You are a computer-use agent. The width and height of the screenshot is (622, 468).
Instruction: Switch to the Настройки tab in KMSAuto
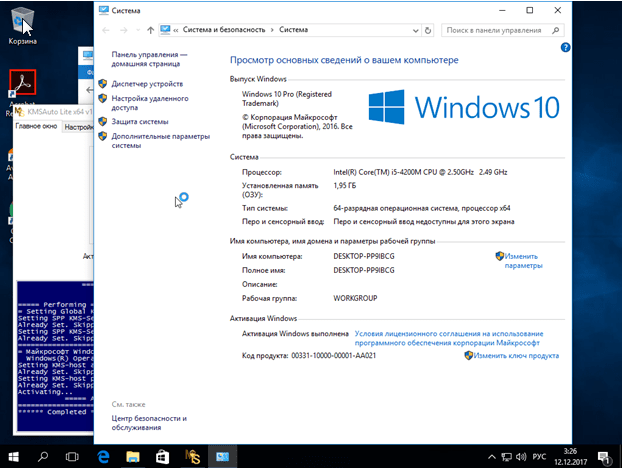pyautogui.click(x=78, y=127)
